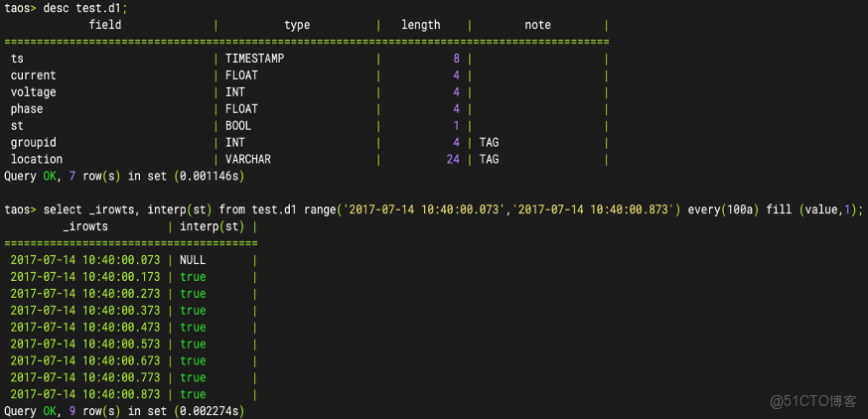Click the VARCHAR type value
The width and height of the screenshot is (868, 419).
[x=248, y=160]
